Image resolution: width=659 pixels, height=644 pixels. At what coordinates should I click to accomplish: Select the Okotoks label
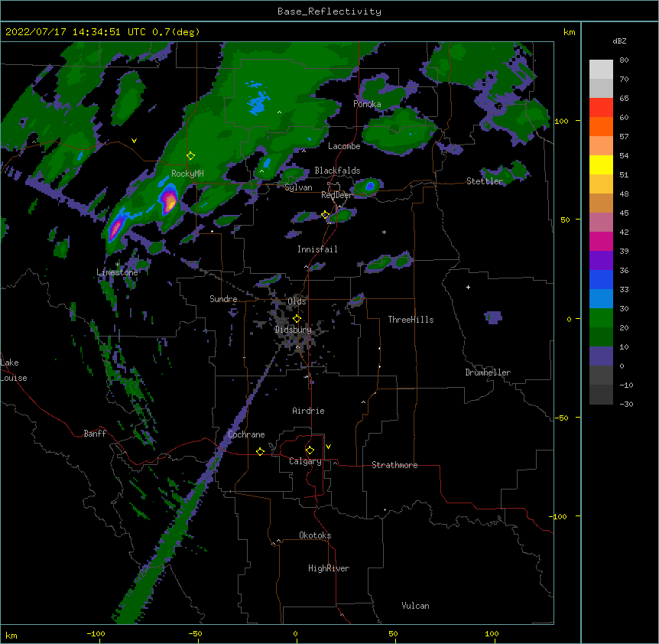[315, 535]
